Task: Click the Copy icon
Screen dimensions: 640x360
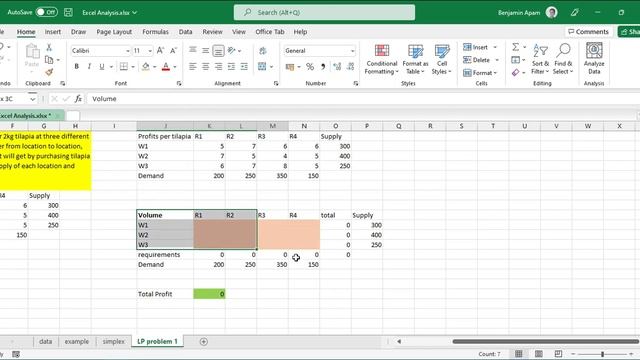Action: point(49,60)
